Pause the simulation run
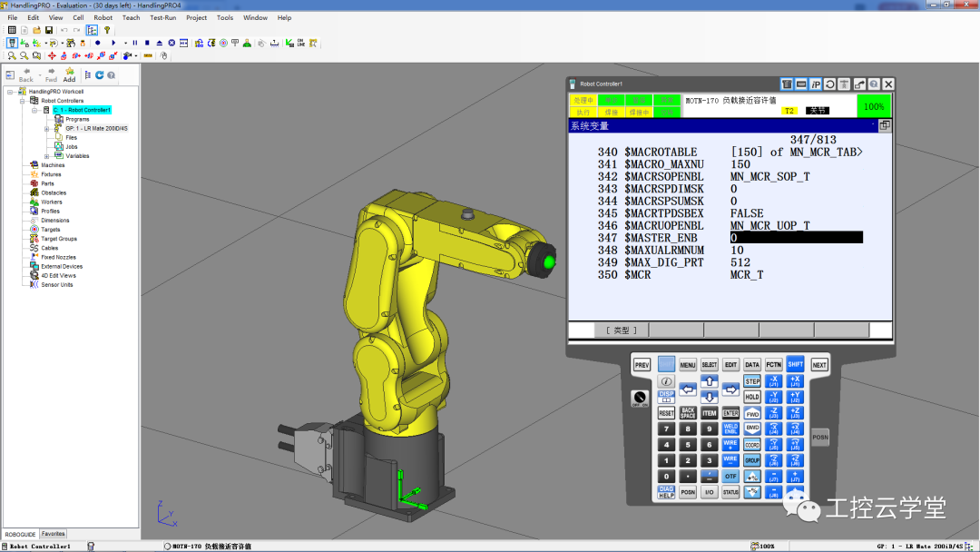Screen dimensions: 980x552 [x=135, y=44]
